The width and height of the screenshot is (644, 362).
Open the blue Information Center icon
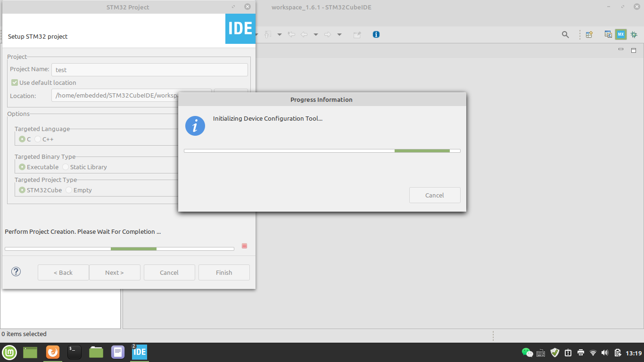pyautogui.click(x=376, y=34)
